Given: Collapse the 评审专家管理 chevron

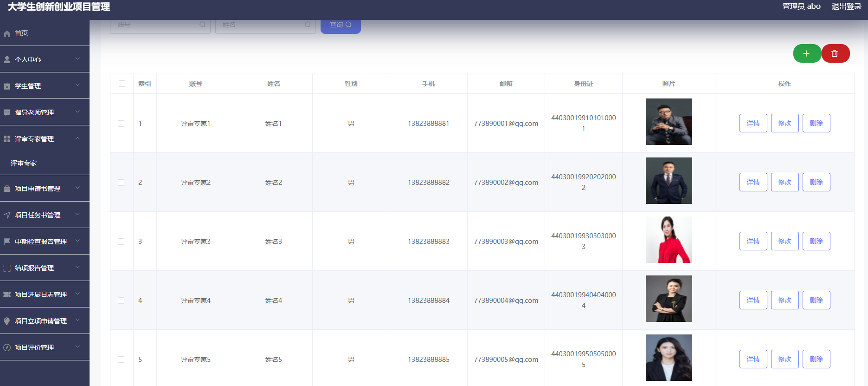Looking at the screenshot, I should point(77,138).
